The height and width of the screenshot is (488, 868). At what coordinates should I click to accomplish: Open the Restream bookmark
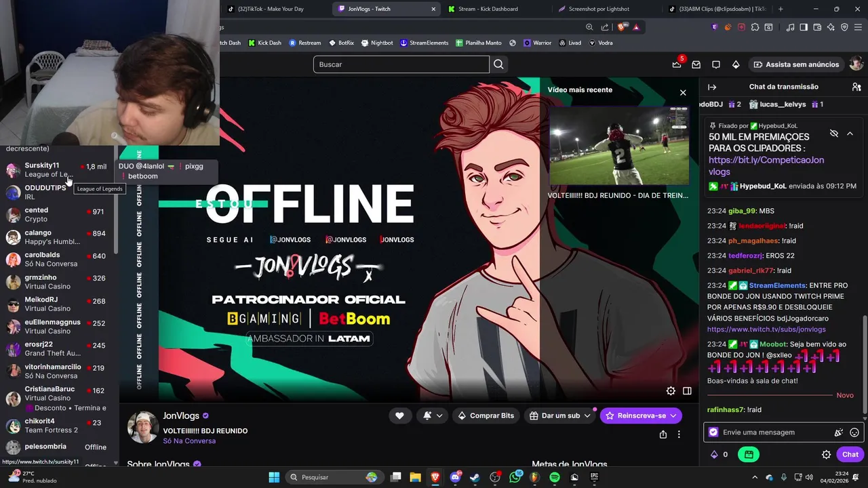point(304,43)
